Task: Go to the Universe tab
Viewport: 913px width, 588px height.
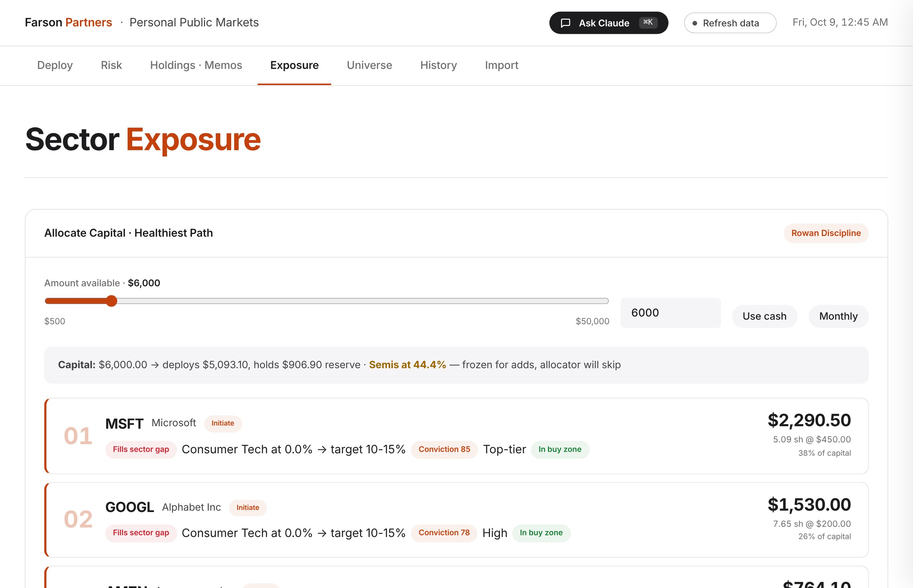Action: coord(369,65)
